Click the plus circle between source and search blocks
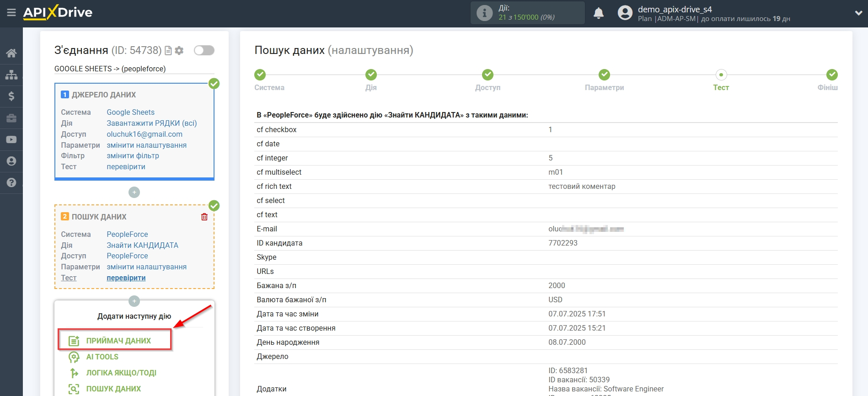This screenshot has height=396, width=868. click(134, 193)
